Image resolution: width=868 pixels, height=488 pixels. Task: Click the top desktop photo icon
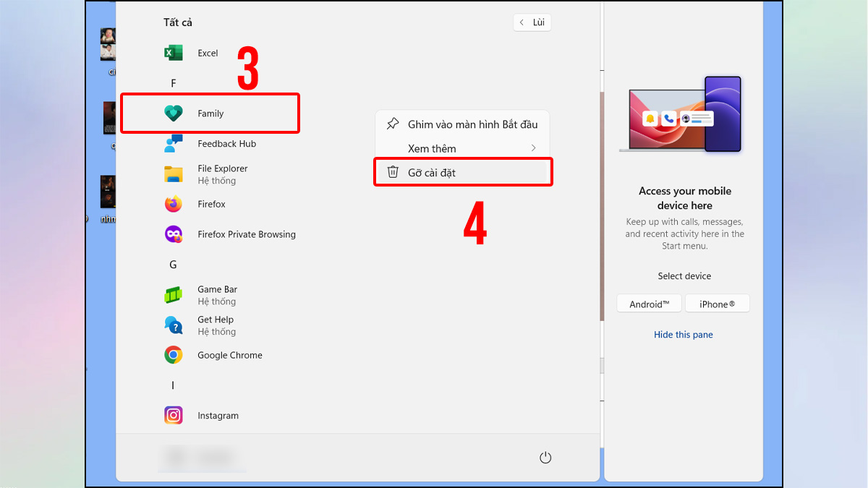point(109,44)
